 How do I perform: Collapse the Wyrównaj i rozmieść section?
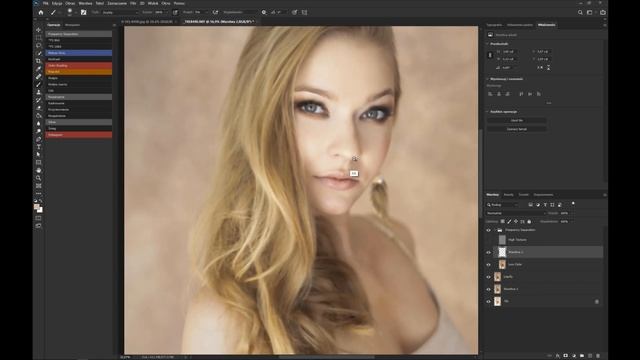487,79
